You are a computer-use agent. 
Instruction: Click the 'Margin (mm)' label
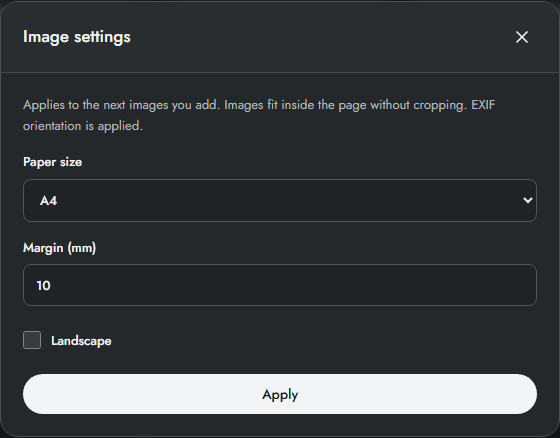(x=60, y=248)
